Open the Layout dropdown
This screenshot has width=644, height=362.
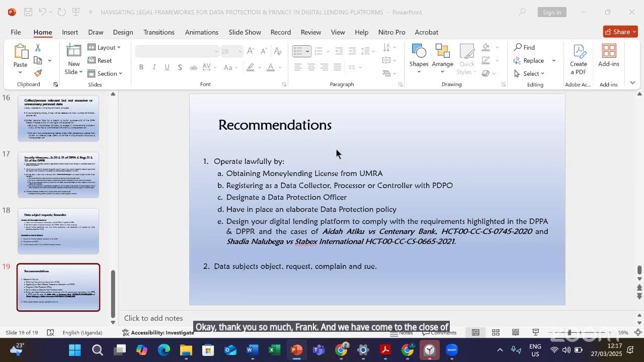[104, 47]
